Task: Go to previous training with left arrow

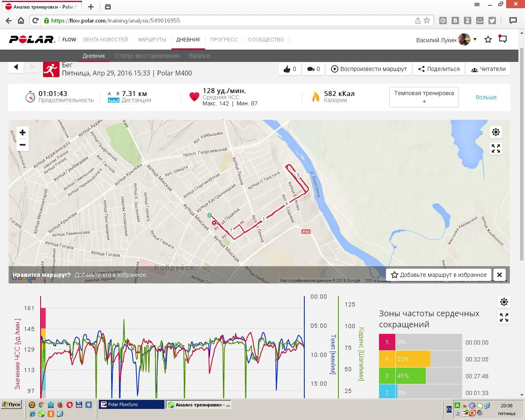Action: 16,67
